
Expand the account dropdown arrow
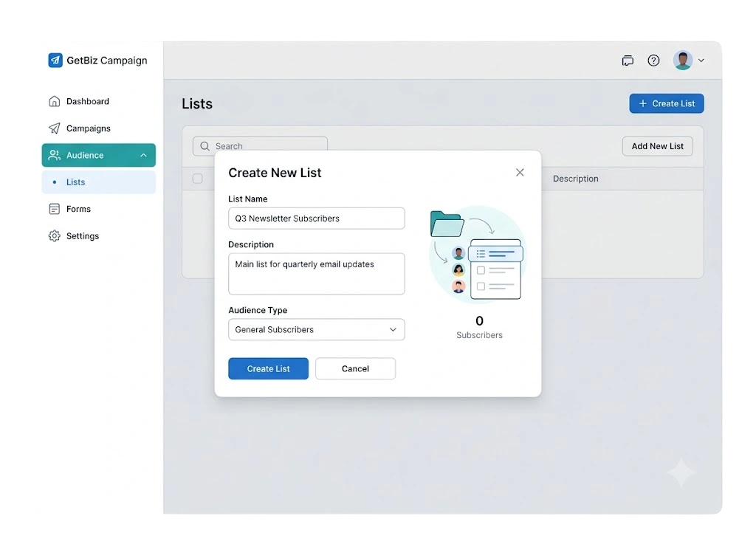pos(701,61)
